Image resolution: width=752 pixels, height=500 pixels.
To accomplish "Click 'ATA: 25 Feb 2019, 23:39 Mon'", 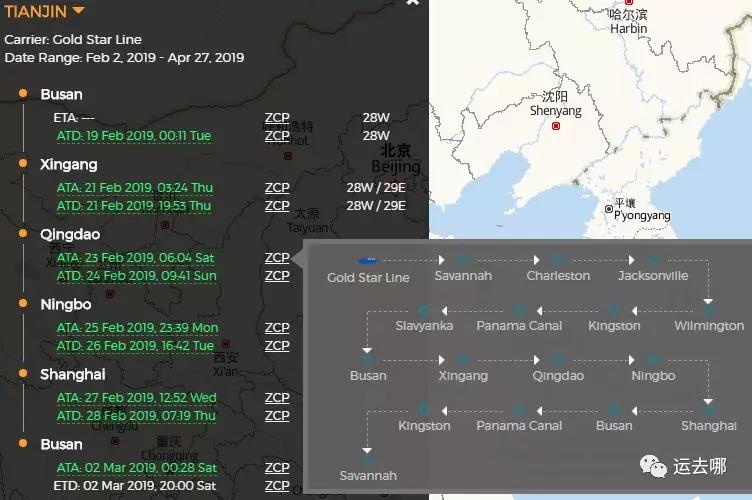I will (x=137, y=328).
